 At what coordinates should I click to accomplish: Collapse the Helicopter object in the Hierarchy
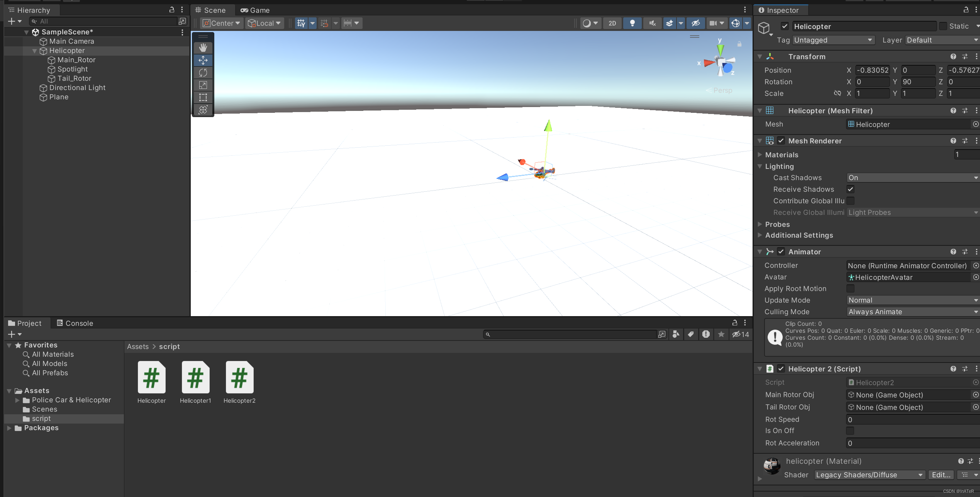coord(35,51)
